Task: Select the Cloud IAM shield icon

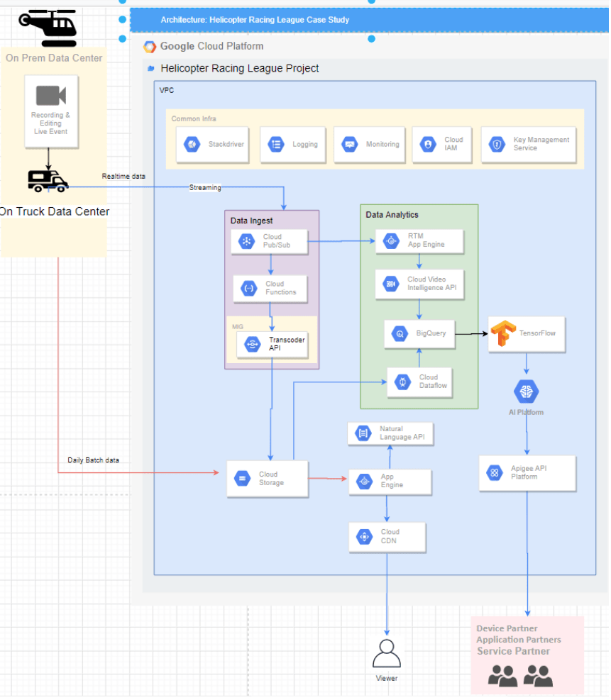Action: (x=428, y=144)
